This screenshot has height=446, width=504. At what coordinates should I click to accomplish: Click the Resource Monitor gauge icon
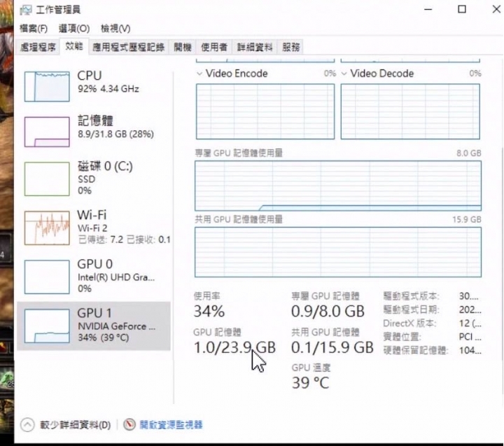(129, 425)
